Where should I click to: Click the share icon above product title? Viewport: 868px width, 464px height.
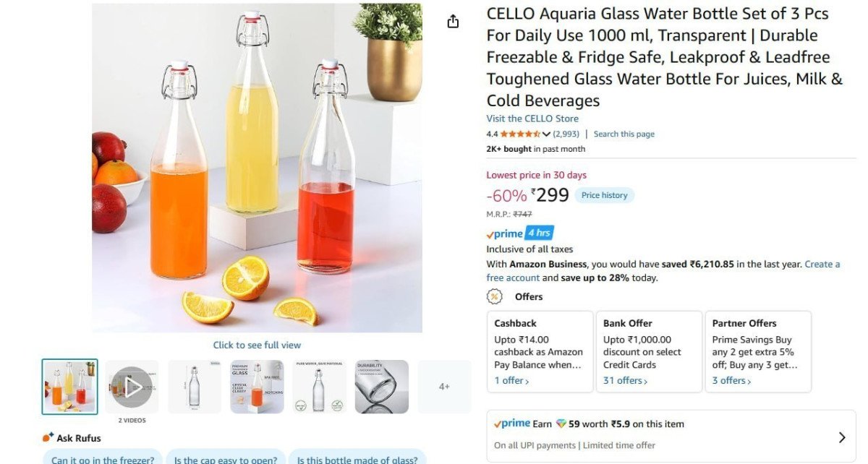pyautogui.click(x=453, y=21)
